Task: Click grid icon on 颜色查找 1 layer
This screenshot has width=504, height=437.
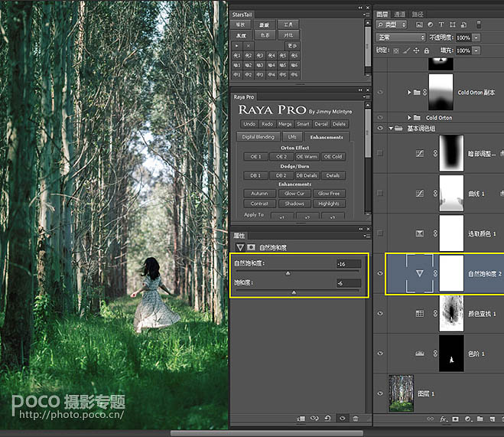Action: [x=420, y=314]
